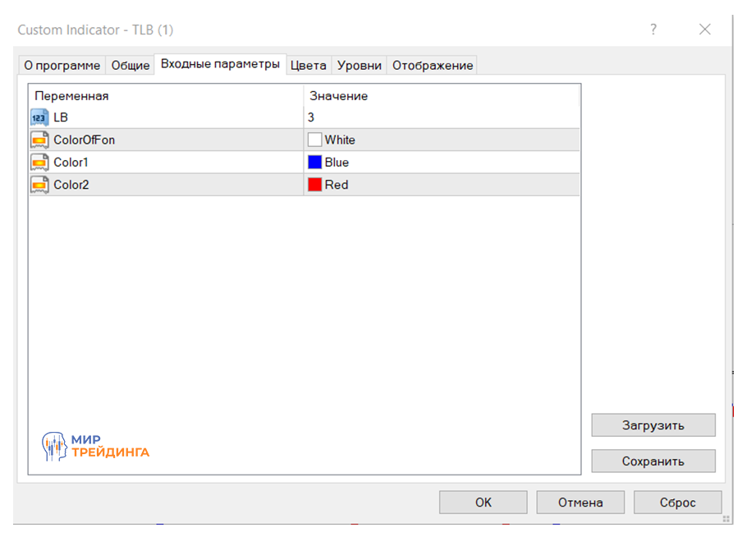Image resolution: width=756 pixels, height=537 pixels.
Task: Click the question mark help button
Action: coord(653,30)
